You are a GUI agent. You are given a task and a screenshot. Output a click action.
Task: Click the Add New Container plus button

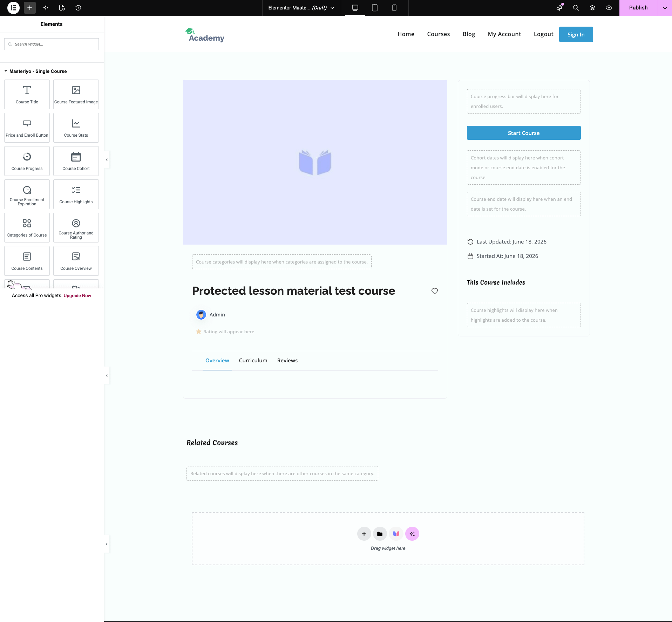click(364, 534)
